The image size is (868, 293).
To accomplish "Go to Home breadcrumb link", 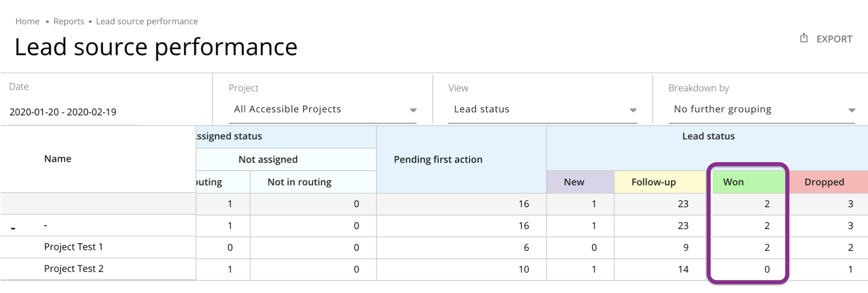I will click(x=27, y=21).
